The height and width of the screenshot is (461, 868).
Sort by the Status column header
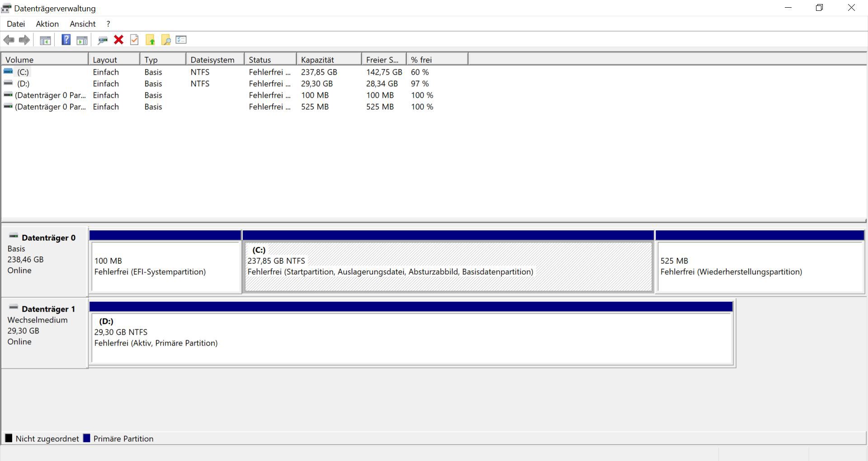click(270, 60)
